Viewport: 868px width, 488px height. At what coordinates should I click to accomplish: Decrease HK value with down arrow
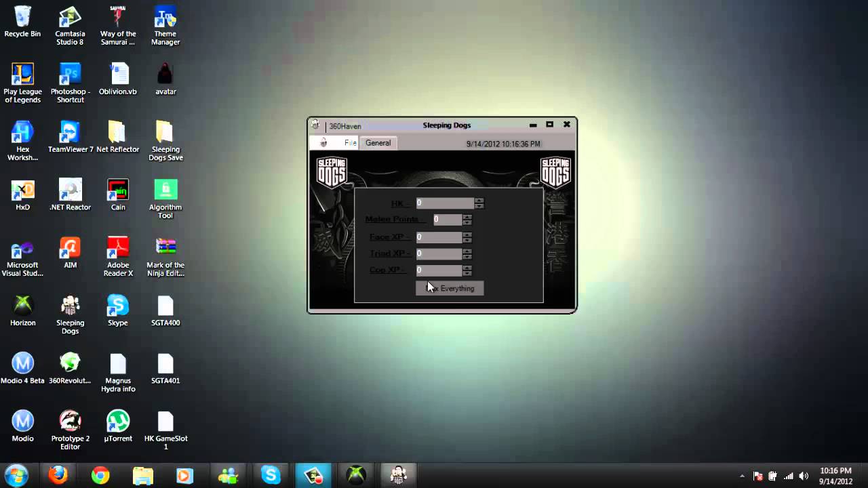pyautogui.click(x=479, y=205)
